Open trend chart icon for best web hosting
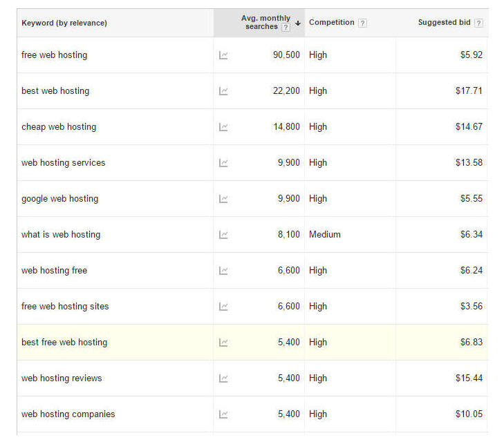Viewport: 504px width, 442px height. click(x=223, y=91)
